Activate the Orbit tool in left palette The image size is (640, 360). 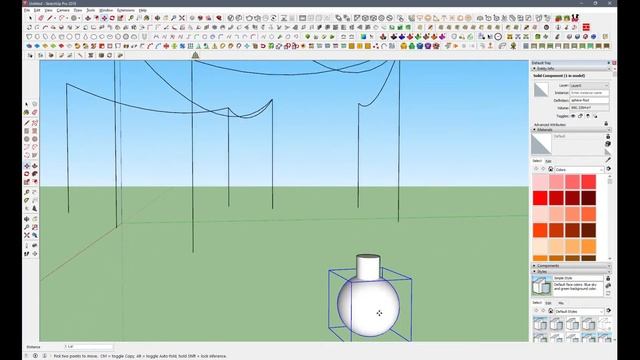[x=27, y=219]
